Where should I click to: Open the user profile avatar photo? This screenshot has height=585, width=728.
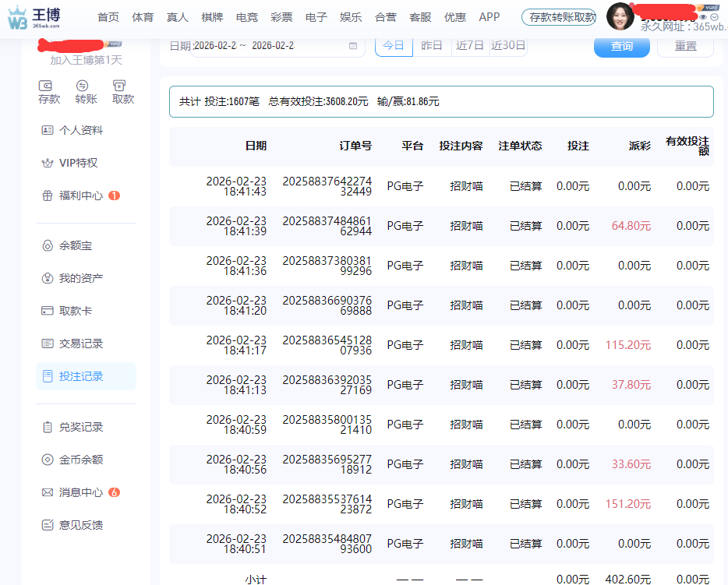click(620, 16)
